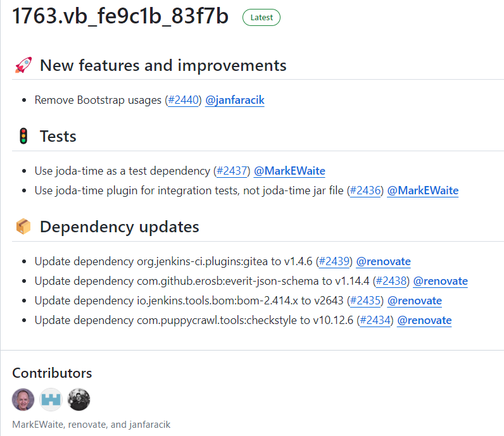Open pull request #2435 bom update

pyautogui.click(x=365, y=301)
